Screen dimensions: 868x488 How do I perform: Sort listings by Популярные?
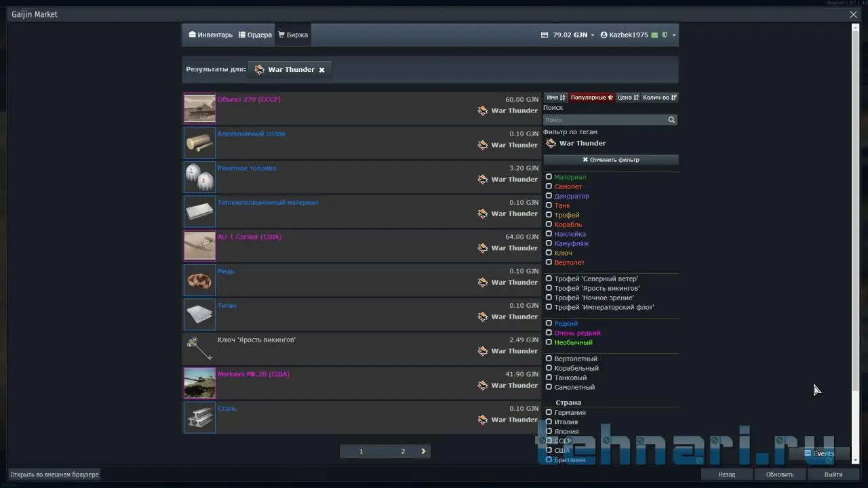(x=592, y=98)
